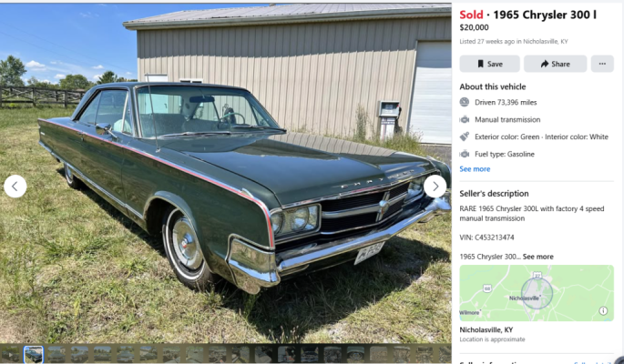Viewport: 624px width, 364px height.
Task: Open the last visible photo thumbnail
Action: [x=445, y=355]
